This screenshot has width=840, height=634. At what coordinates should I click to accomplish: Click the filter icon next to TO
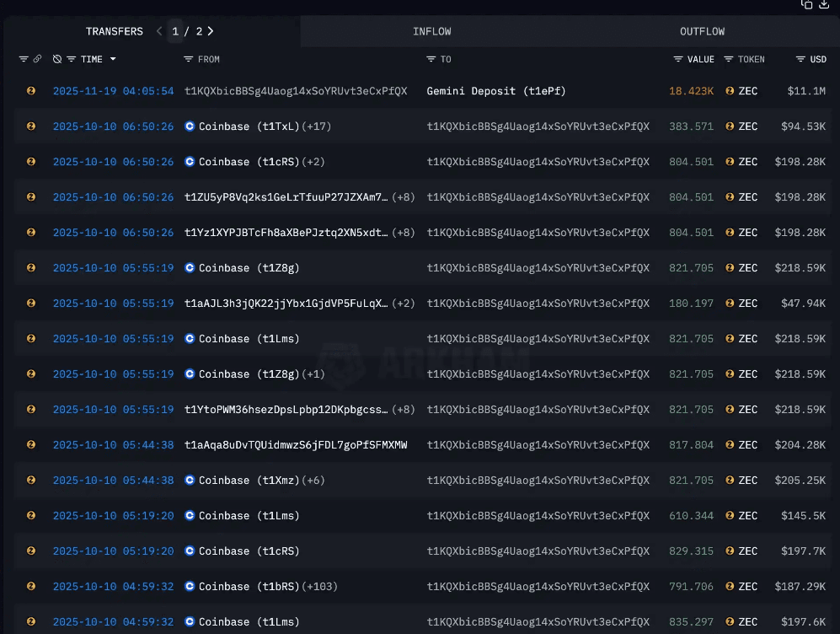coord(431,59)
